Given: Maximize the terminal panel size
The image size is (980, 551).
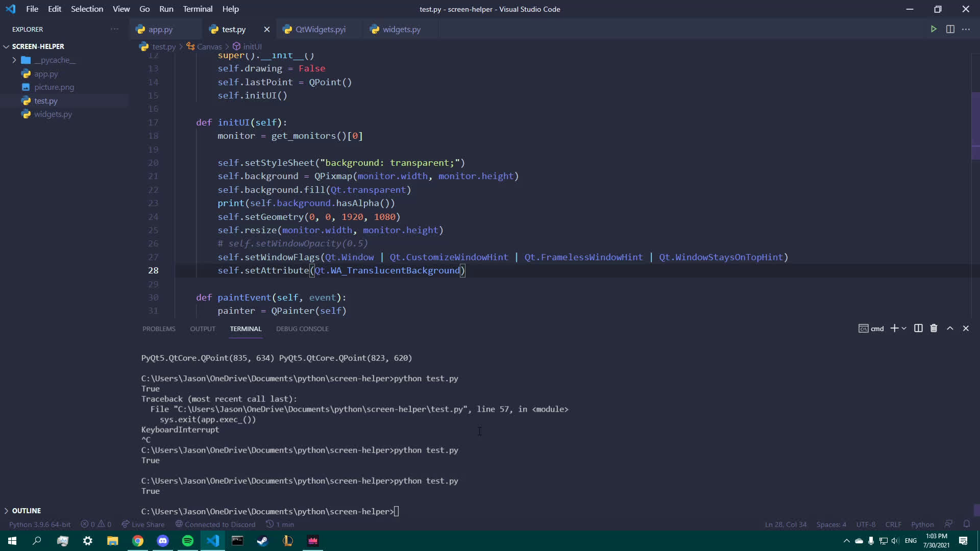Looking at the screenshot, I should click(950, 328).
